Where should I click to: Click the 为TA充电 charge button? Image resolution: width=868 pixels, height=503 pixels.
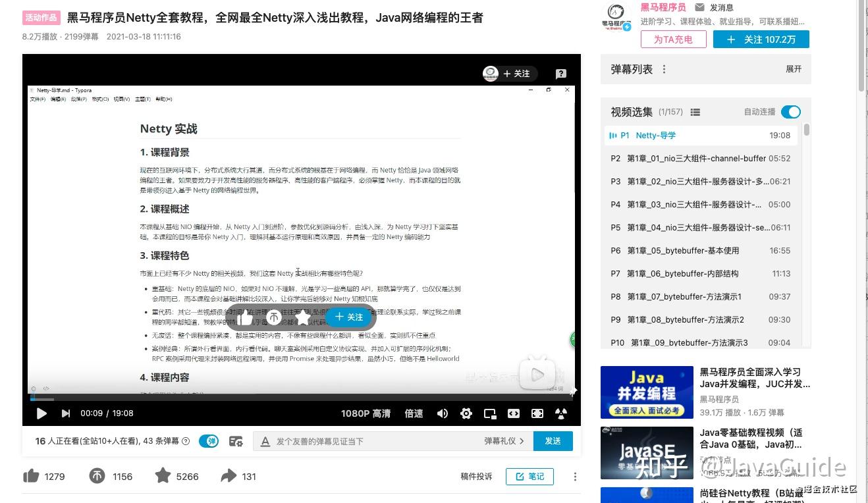[x=673, y=39]
